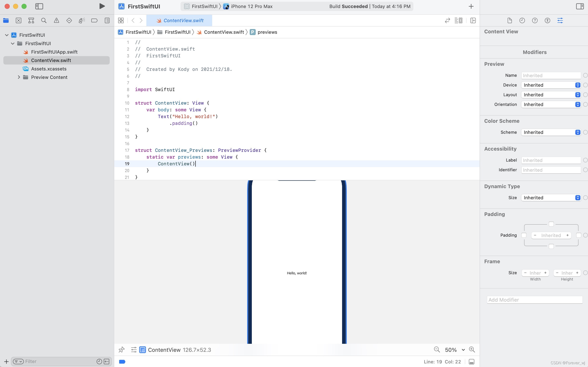The width and height of the screenshot is (588, 367).
Task: Select Assets.xcassets in navigator
Action: pyautogui.click(x=49, y=69)
